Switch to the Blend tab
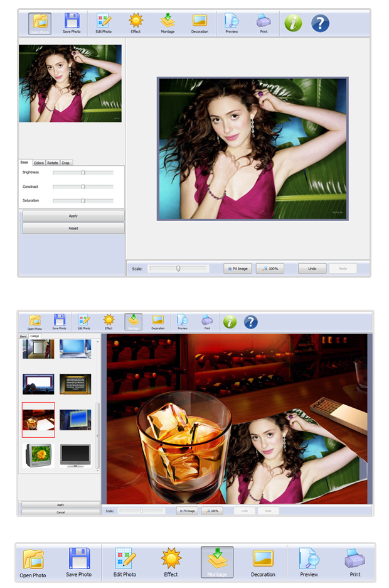The image size is (389, 588). pos(23,336)
